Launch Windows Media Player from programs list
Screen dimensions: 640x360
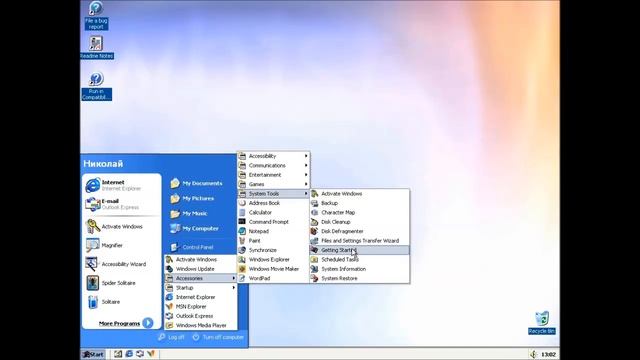(x=200, y=325)
